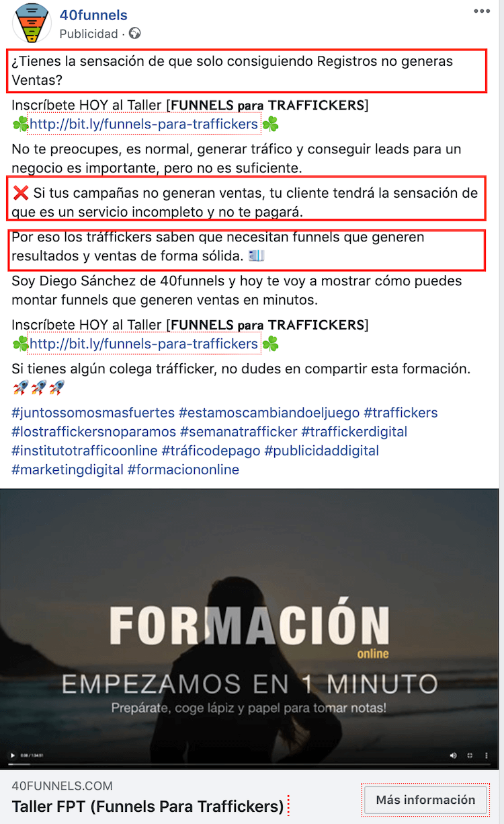This screenshot has height=824, width=504.
Task: Click the #institutotrafficoonline hashtag
Action: pos(85,451)
